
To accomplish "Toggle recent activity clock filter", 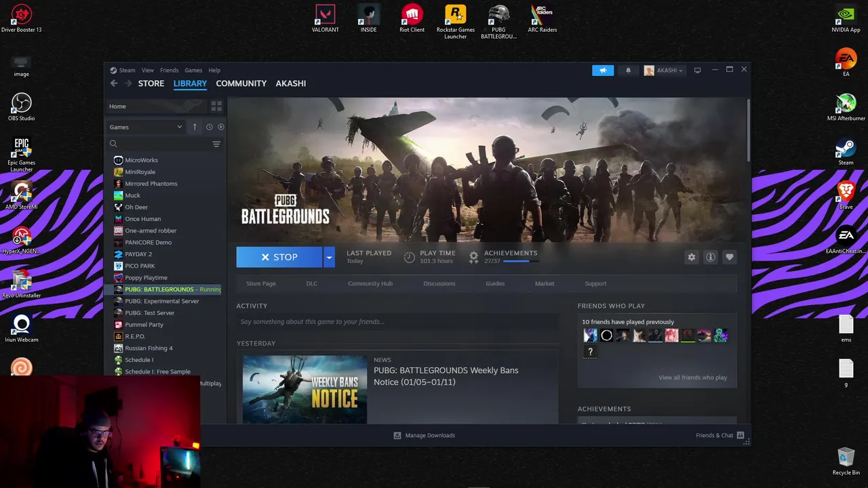I will click(209, 127).
